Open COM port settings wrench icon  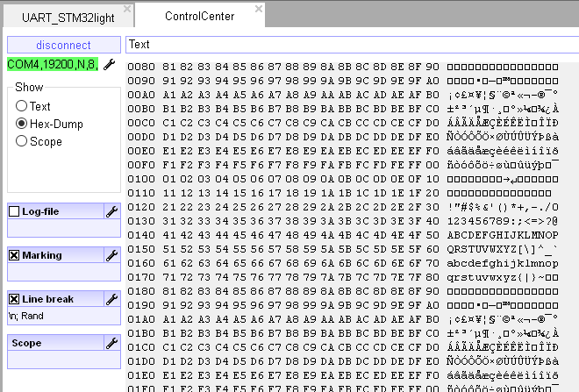(x=110, y=65)
